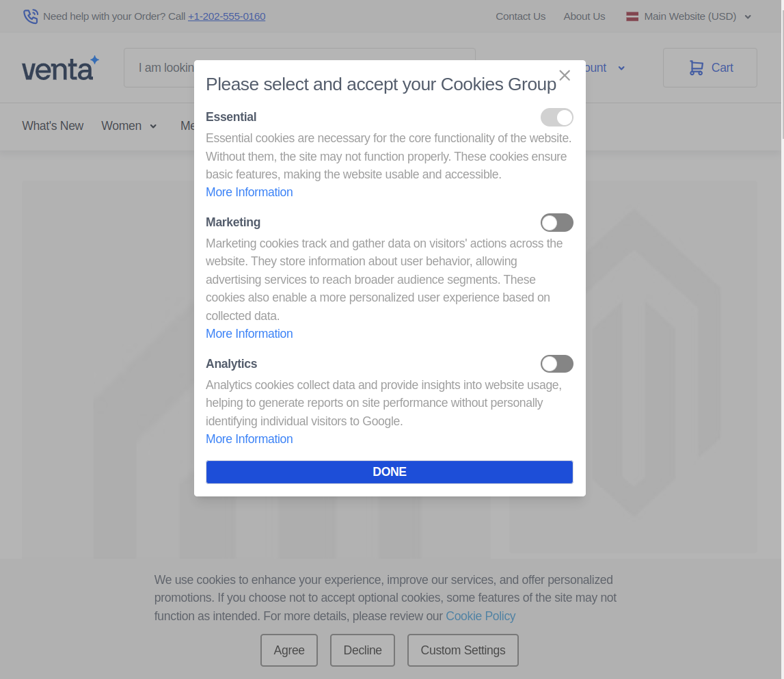784x679 pixels.
Task: Click the country flag icon near Main Website
Action: [632, 16]
